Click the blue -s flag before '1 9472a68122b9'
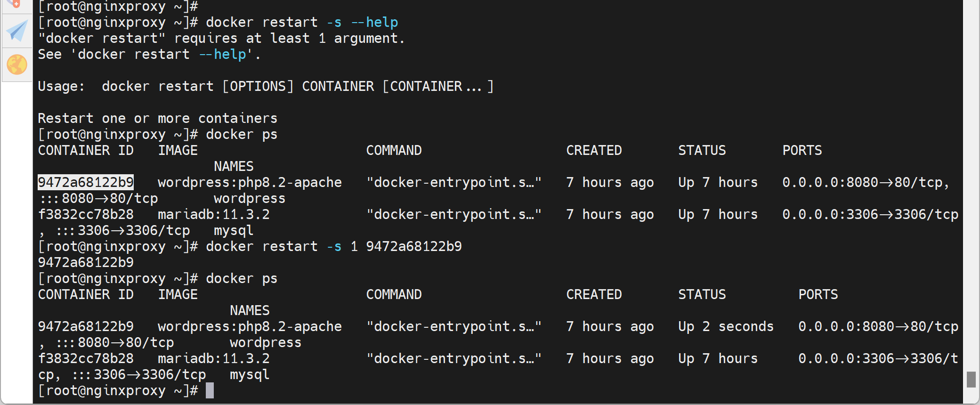The width and height of the screenshot is (980, 405). (x=334, y=246)
